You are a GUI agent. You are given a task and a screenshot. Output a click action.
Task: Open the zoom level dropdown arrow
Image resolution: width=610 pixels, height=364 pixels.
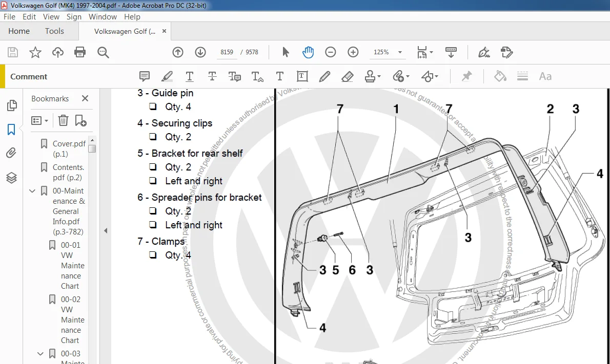tap(399, 52)
